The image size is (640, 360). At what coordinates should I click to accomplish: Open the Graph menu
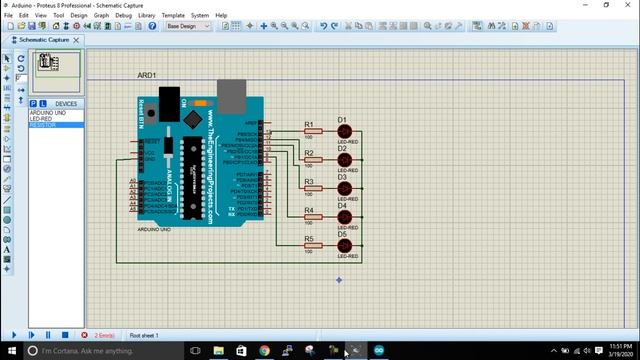pos(101,15)
